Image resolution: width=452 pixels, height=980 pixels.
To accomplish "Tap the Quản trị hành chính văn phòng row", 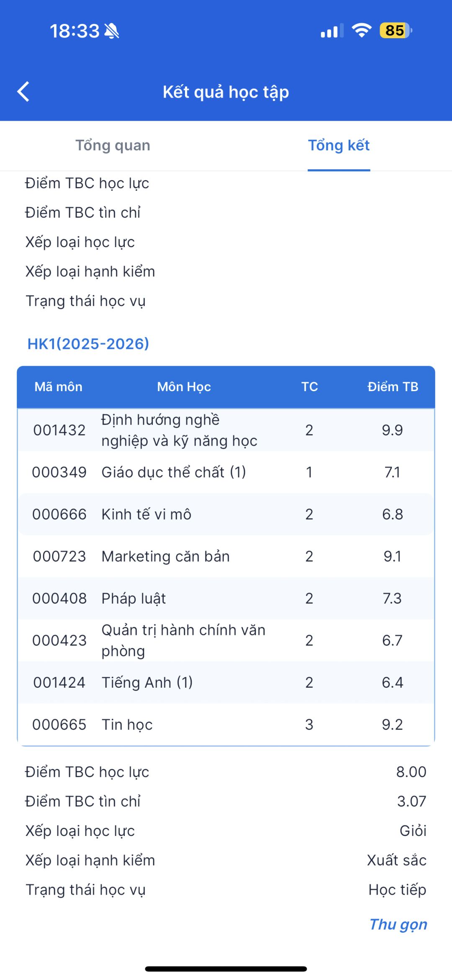I will pos(226,640).
